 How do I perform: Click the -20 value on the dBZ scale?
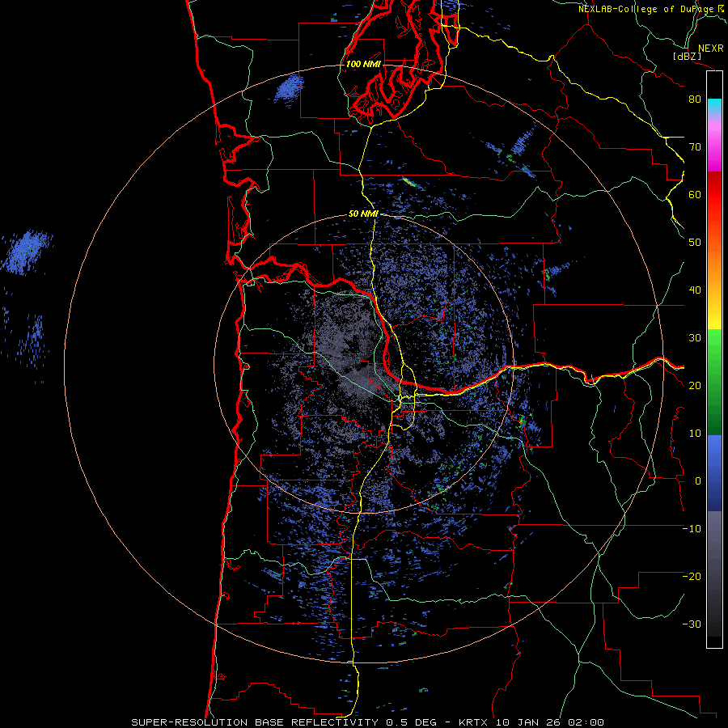tap(692, 577)
